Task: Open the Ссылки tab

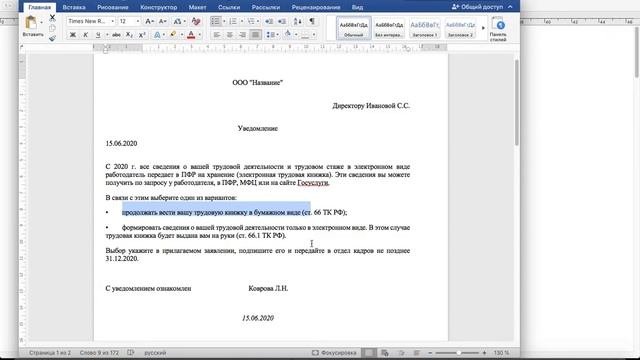Action: pos(229,7)
